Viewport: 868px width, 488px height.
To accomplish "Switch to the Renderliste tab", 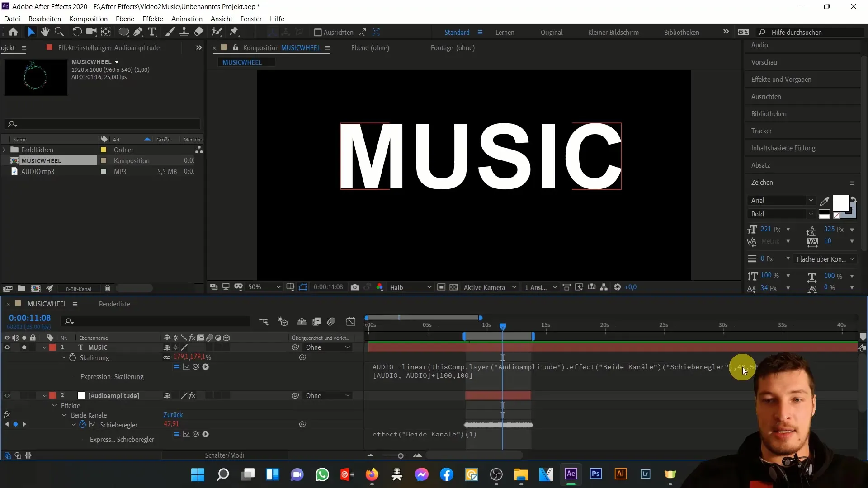I will [114, 304].
